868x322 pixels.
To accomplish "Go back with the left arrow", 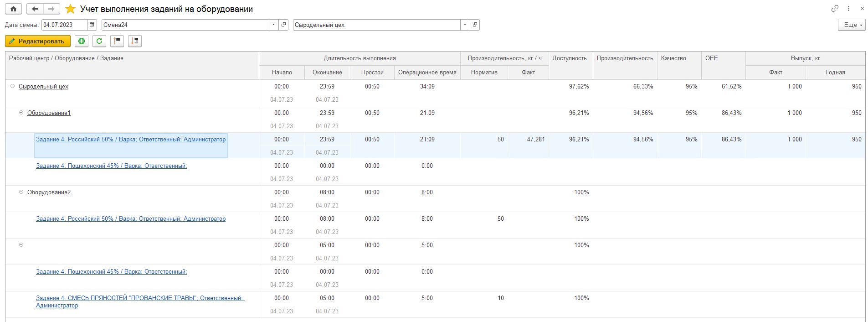I will pyautogui.click(x=35, y=9).
